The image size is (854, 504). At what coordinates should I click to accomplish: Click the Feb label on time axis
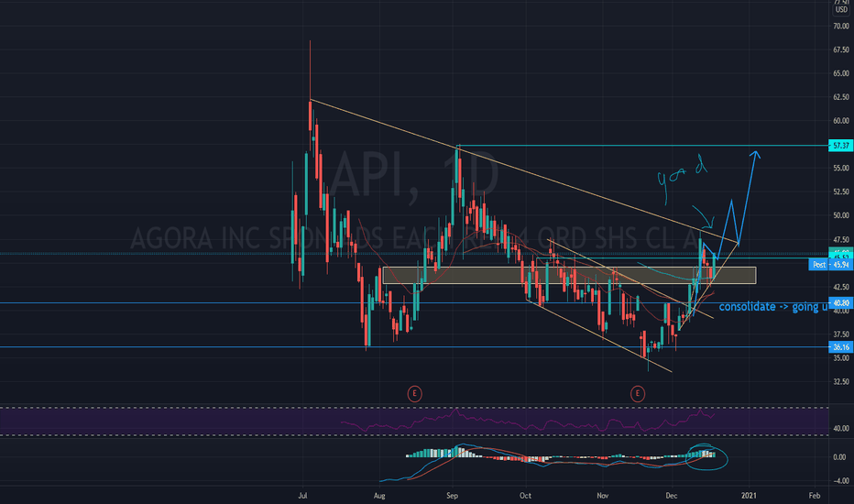[x=815, y=495]
